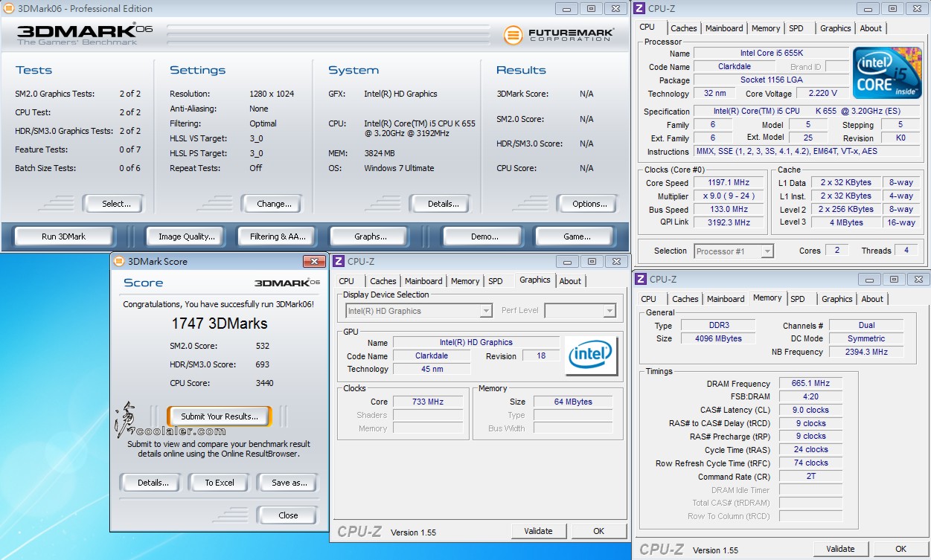Click the Clarkdale code name in Graphics tab
This screenshot has width=931, height=560.
(431, 355)
